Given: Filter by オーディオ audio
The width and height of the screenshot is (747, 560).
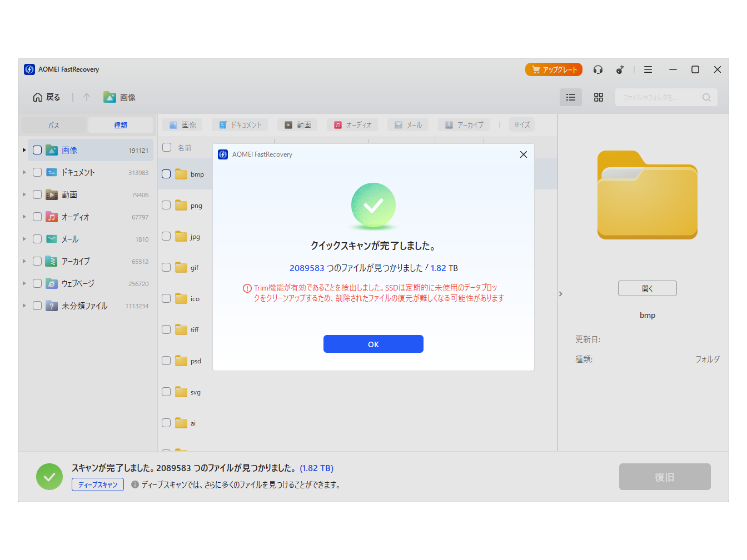Looking at the screenshot, I should point(352,125).
